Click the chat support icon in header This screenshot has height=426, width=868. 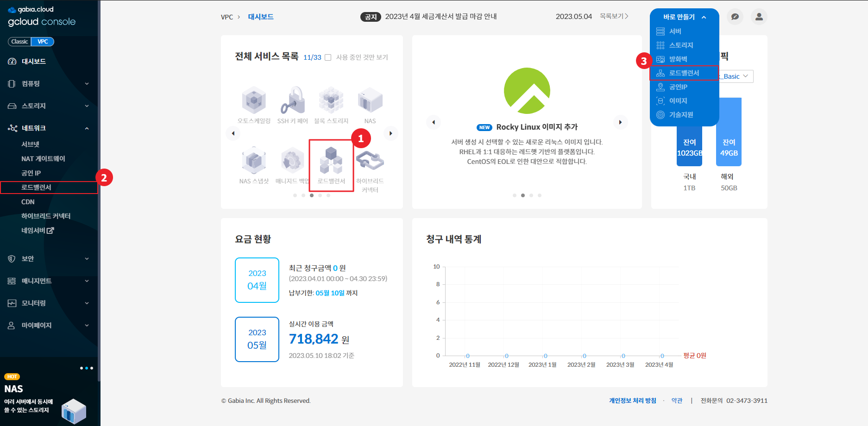point(735,17)
